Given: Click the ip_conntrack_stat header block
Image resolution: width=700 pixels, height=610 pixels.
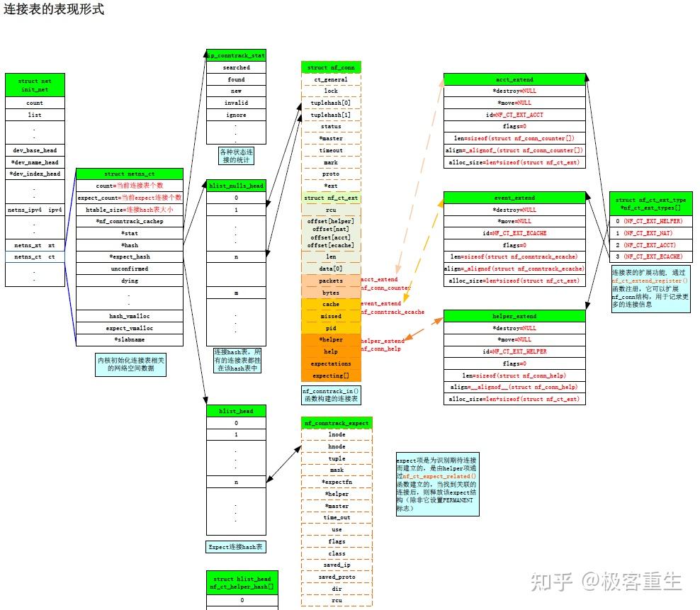Looking at the screenshot, I should coord(237,55).
